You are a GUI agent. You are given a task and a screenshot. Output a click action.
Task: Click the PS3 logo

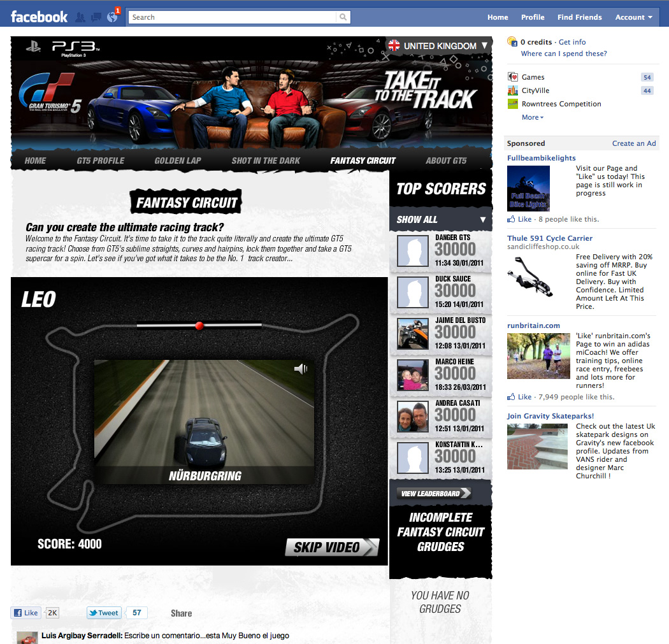click(75, 48)
